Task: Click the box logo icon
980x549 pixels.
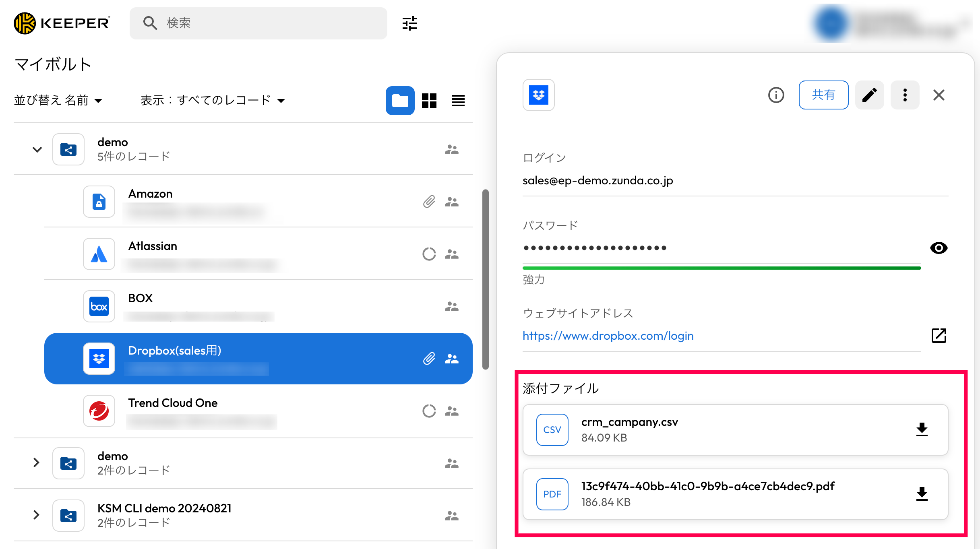Action: [x=99, y=306]
